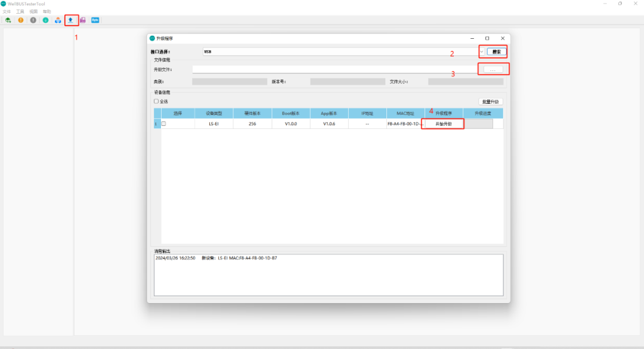Expand the 接口选择 USB dropdown arrow

click(x=482, y=52)
